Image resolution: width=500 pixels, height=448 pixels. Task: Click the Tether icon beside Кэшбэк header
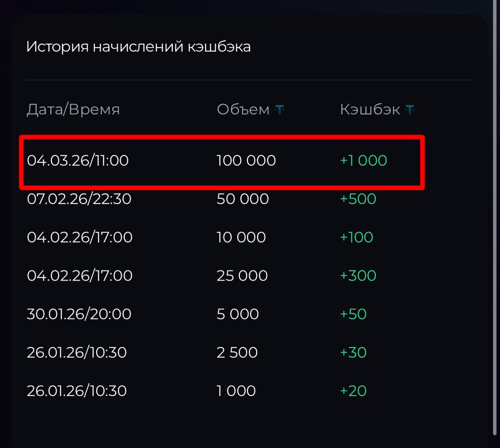click(x=410, y=109)
